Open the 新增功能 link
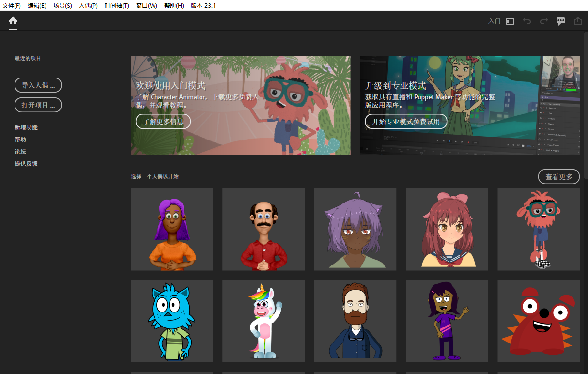This screenshot has height=374, width=588. pyautogui.click(x=26, y=127)
